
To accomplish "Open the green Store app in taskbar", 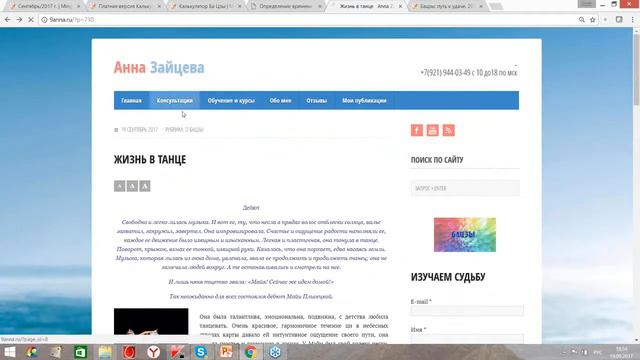I will coord(80,352).
